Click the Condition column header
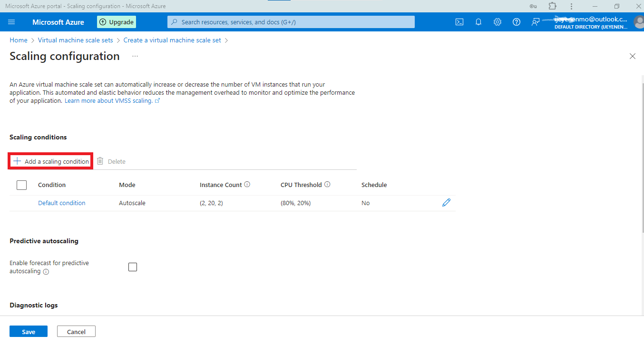 click(x=52, y=185)
